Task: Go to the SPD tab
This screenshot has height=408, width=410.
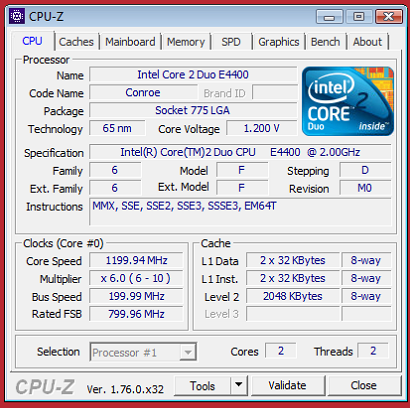Action: (x=231, y=42)
